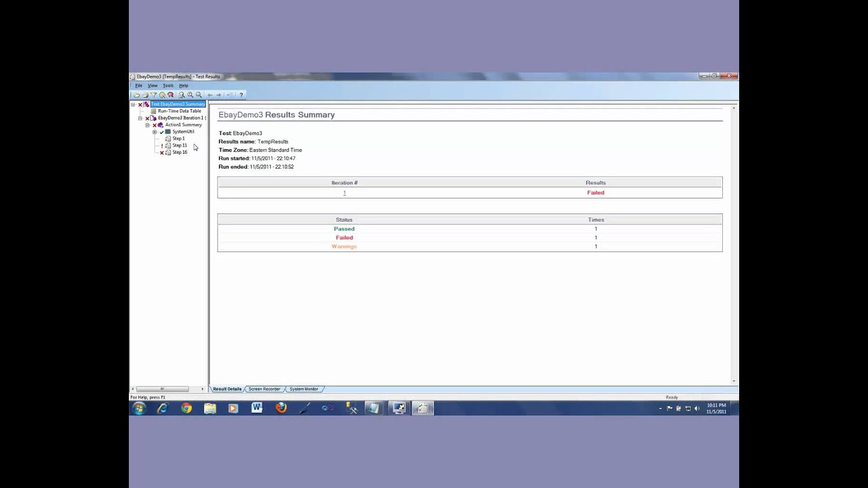Click the Action Center flag tray icon
Viewport: 868px width, 488px height.
point(669,408)
